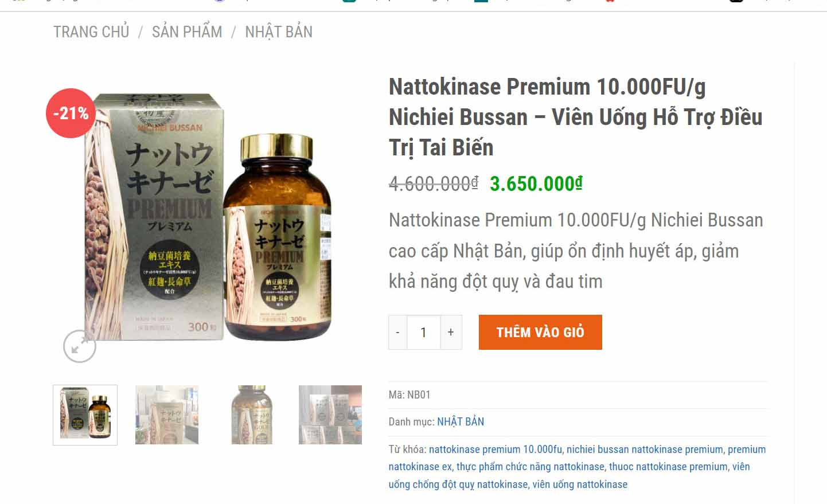Open Nhật Bản category link under Danh mục
827x504 pixels.
pyautogui.click(x=461, y=422)
